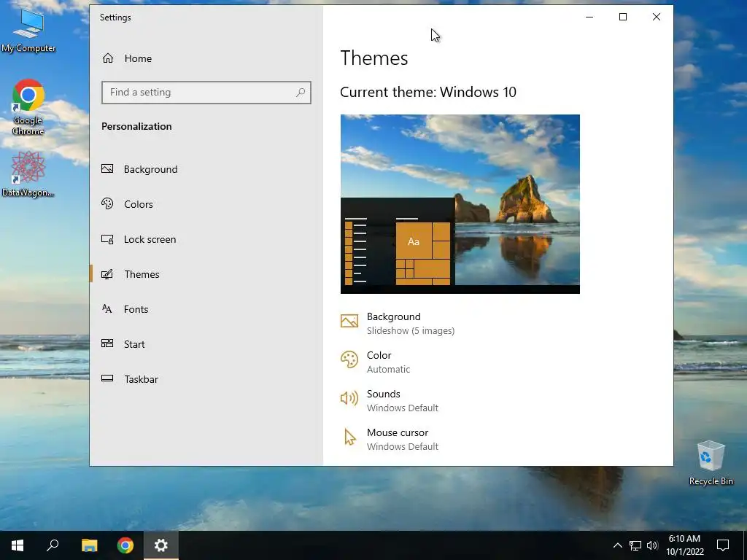This screenshot has width=747, height=560.
Task: Open the volume tray icon
Action: [652, 545]
